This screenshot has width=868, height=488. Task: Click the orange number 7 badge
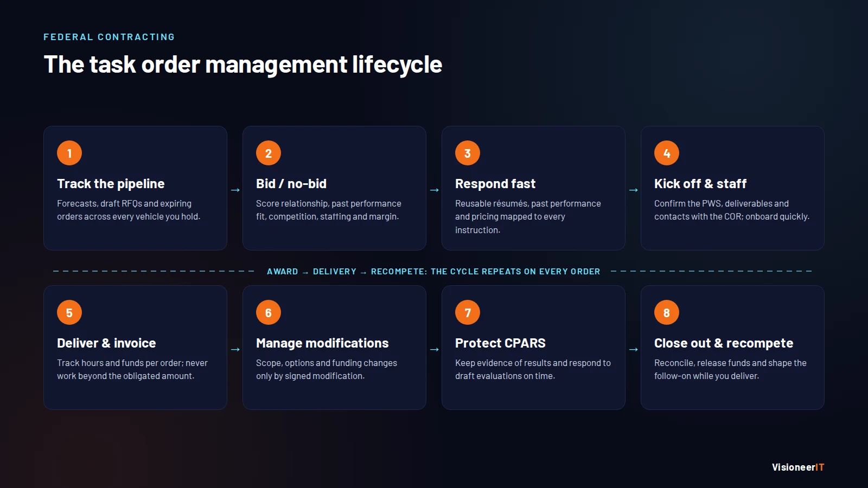point(468,312)
